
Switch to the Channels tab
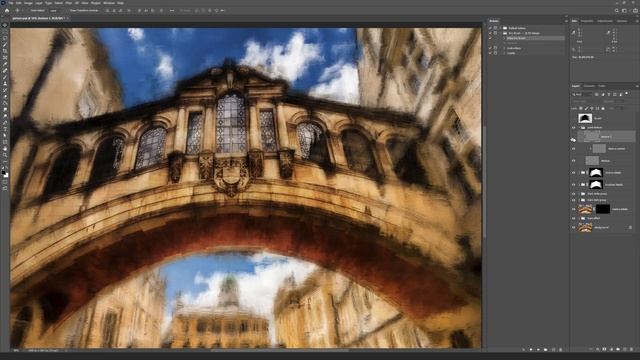[589, 86]
